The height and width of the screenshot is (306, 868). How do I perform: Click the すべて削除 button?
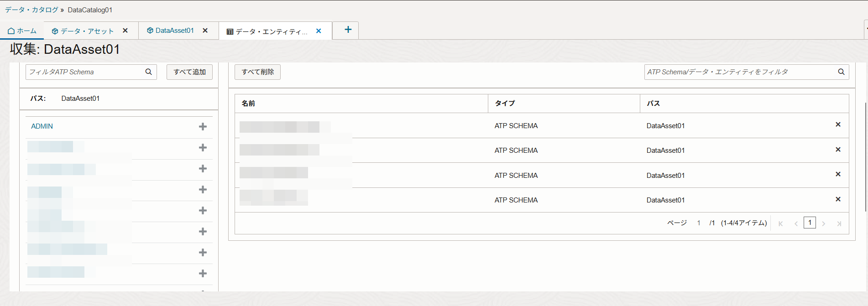coord(257,72)
